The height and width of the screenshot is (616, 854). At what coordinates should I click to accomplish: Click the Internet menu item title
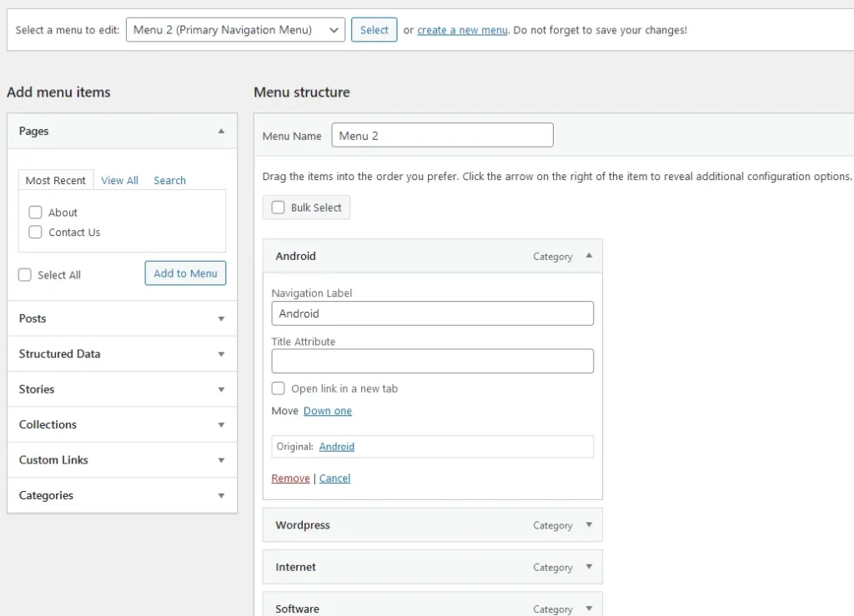(x=295, y=567)
